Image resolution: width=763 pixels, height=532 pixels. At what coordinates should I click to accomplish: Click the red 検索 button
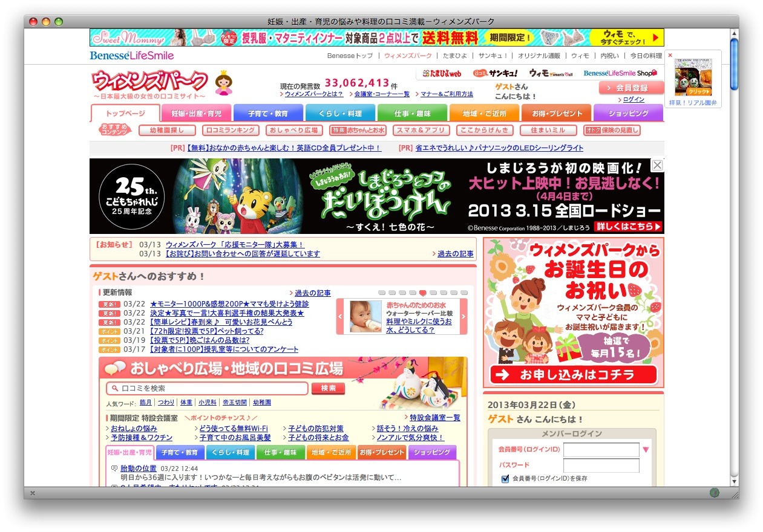pyautogui.click(x=328, y=388)
